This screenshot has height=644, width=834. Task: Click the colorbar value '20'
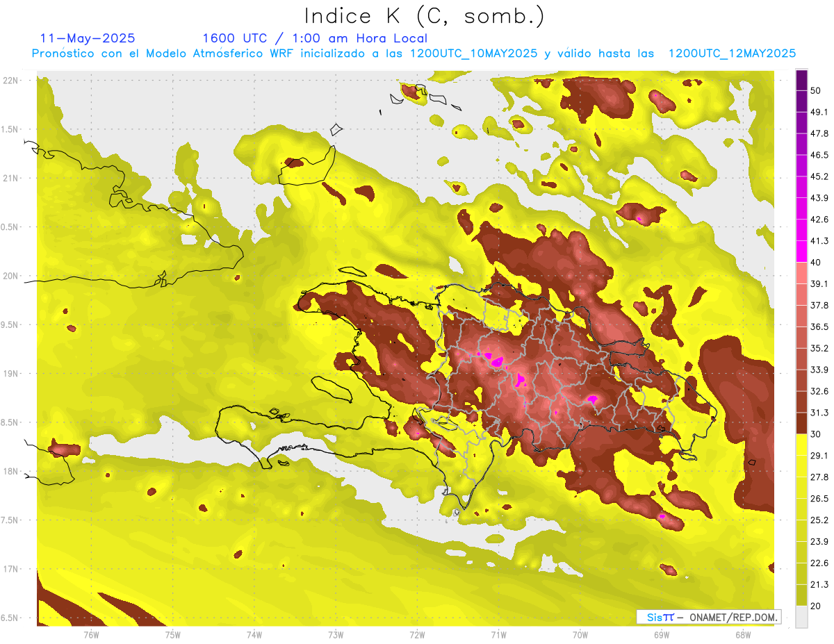pos(816,606)
